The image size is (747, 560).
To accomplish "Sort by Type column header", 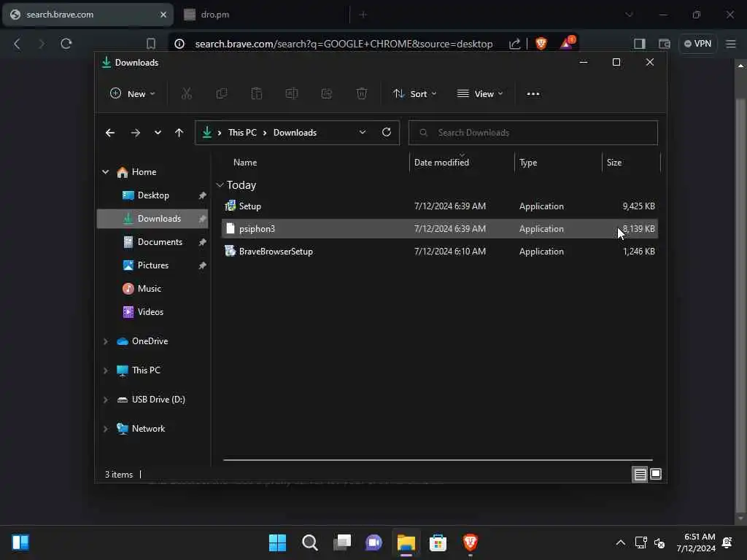I will pyautogui.click(x=528, y=163).
